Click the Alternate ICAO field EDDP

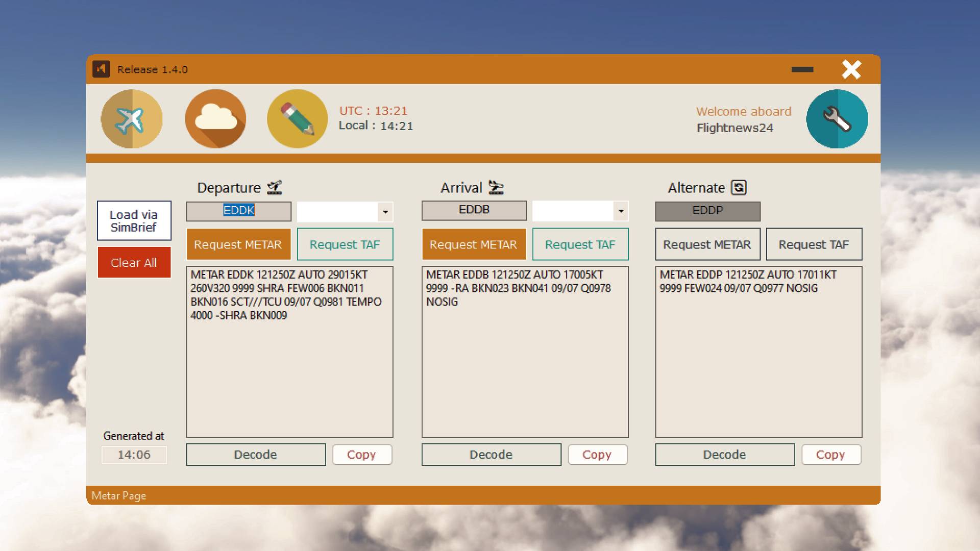pyautogui.click(x=707, y=211)
